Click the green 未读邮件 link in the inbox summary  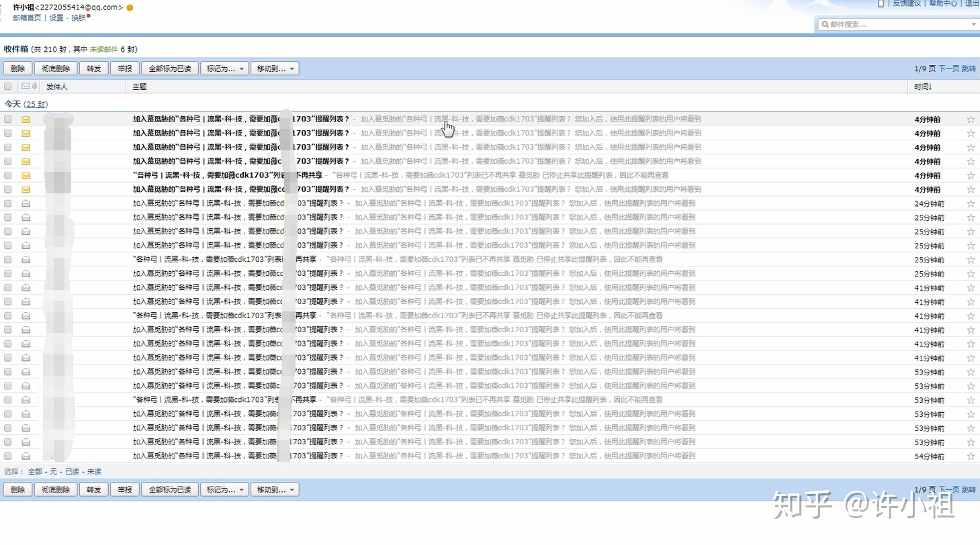pos(104,49)
